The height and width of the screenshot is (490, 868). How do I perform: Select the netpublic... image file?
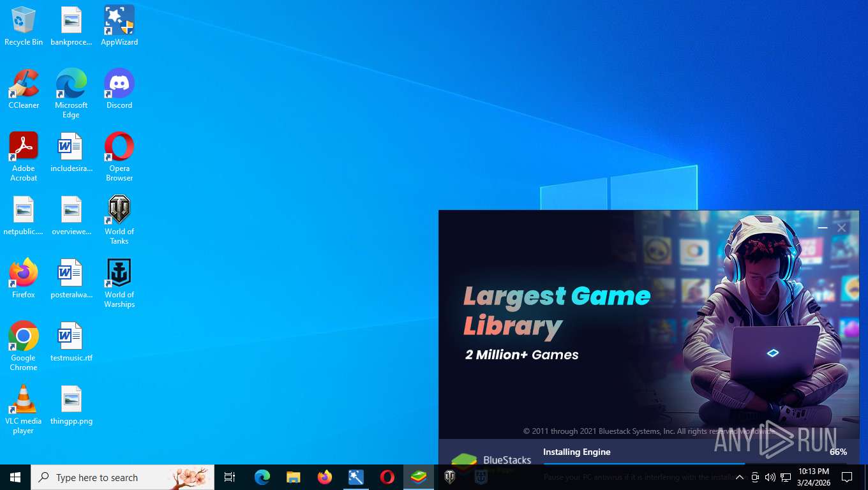(24, 216)
